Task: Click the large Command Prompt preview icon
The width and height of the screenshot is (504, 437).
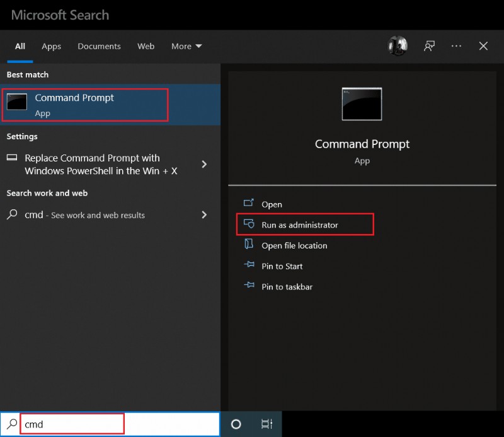Action: pos(362,104)
